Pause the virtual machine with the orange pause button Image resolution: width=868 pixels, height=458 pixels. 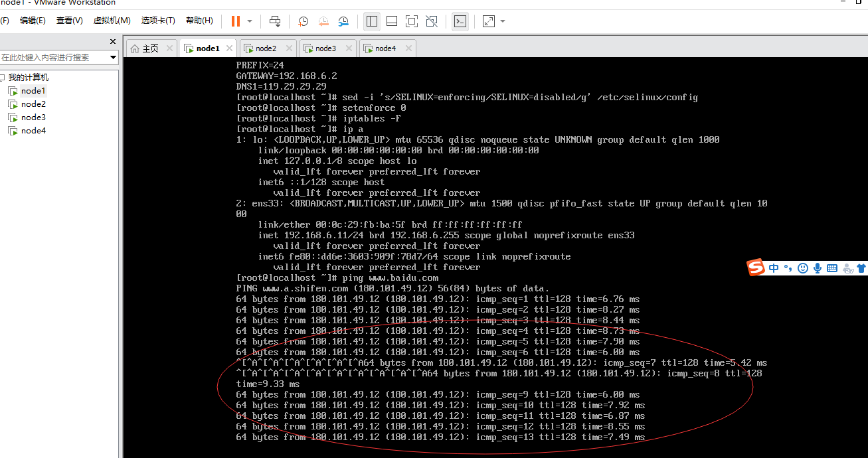(236, 21)
